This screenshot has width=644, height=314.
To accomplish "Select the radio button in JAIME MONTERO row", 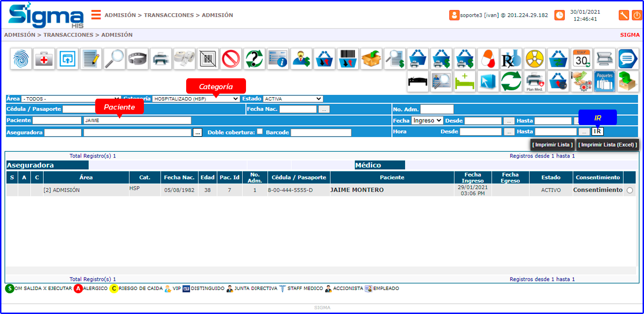I will click(x=630, y=190).
